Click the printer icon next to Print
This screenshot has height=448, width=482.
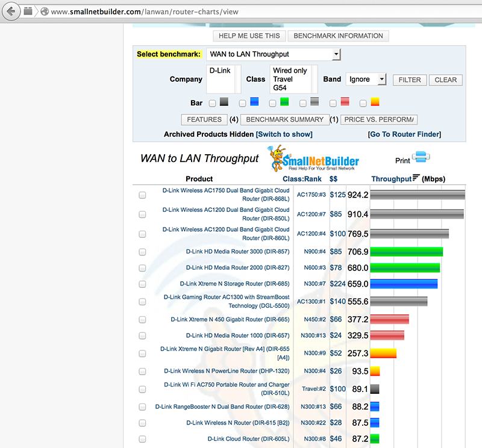coord(421,158)
